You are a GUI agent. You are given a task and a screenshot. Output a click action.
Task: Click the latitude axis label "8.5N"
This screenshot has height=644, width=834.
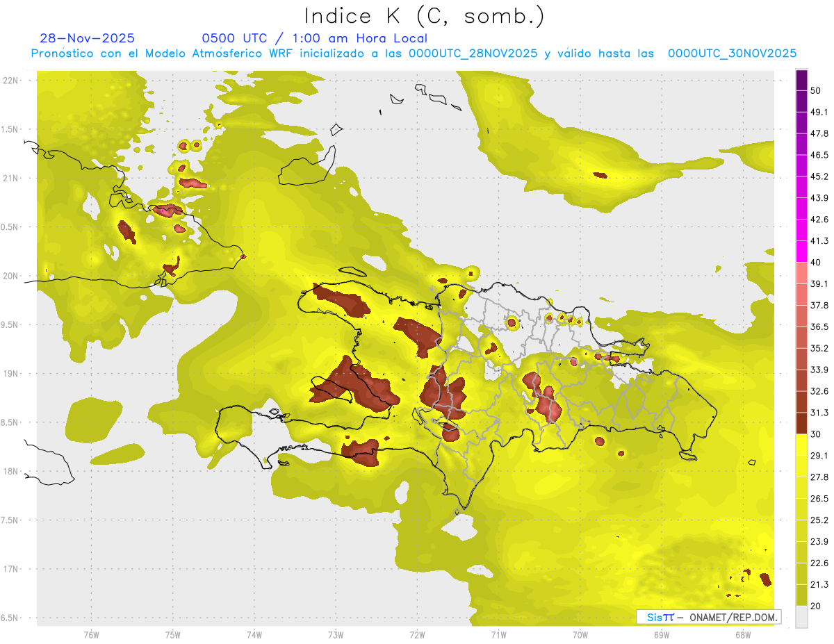(10, 422)
